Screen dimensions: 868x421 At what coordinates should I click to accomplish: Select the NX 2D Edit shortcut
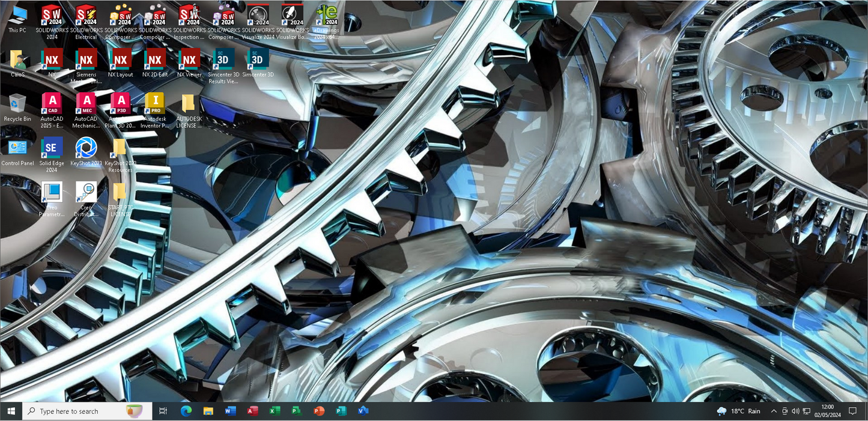coord(155,63)
